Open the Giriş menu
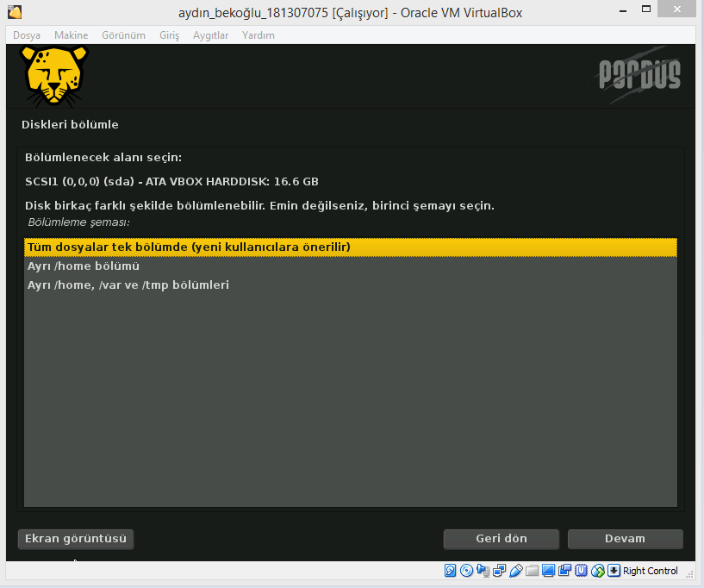The image size is (704, 588). 169,35
